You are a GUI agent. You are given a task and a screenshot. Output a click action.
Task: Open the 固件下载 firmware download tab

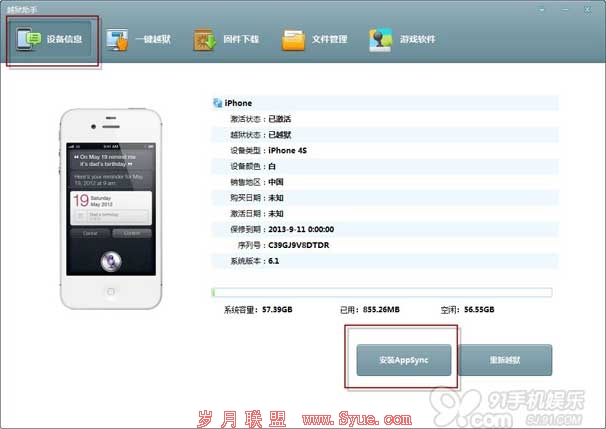(x=226, y=39)
